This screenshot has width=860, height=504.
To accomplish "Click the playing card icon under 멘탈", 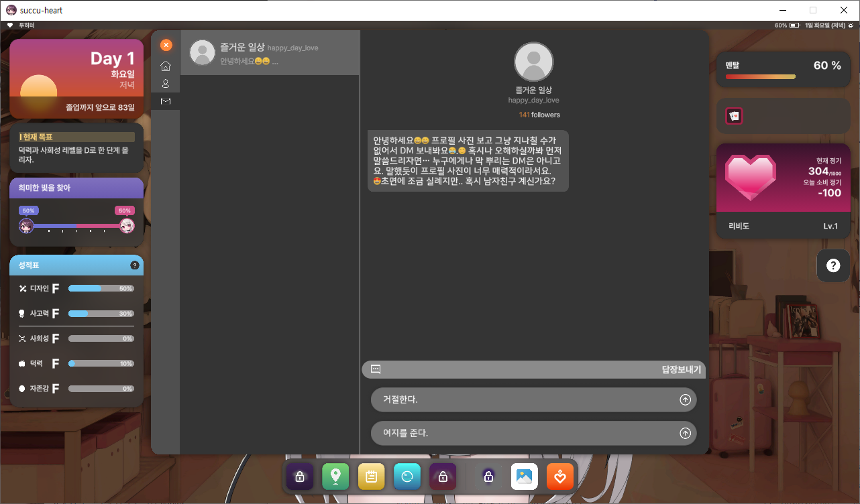I will tap(734, 116).
